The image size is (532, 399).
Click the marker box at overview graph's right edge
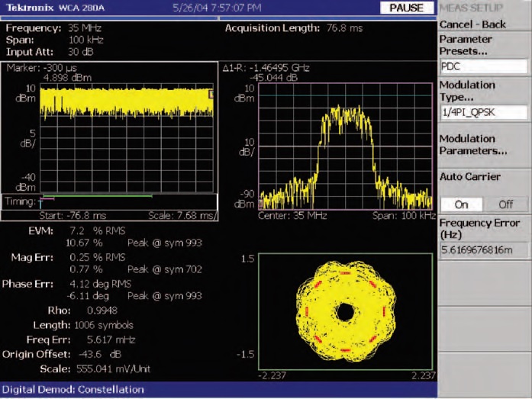pyautogui.click(x=213, y=93)
